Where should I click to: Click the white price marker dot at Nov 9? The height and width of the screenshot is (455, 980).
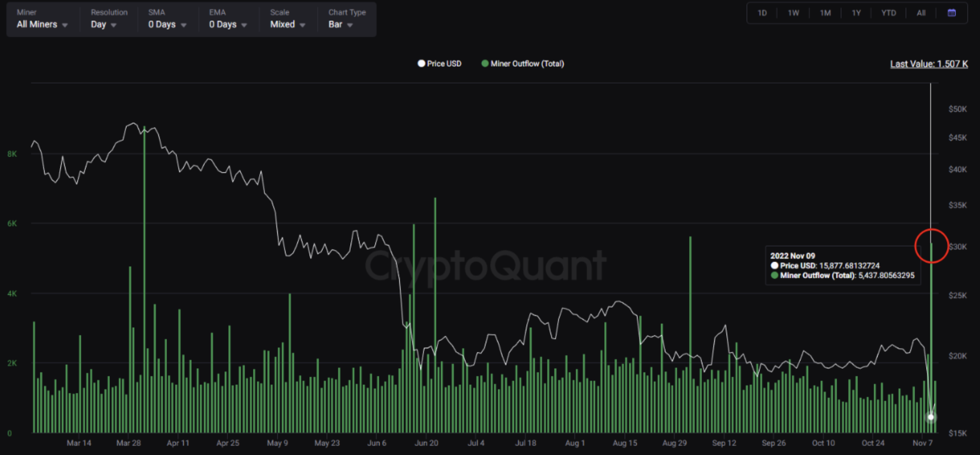tap(931, 417)
